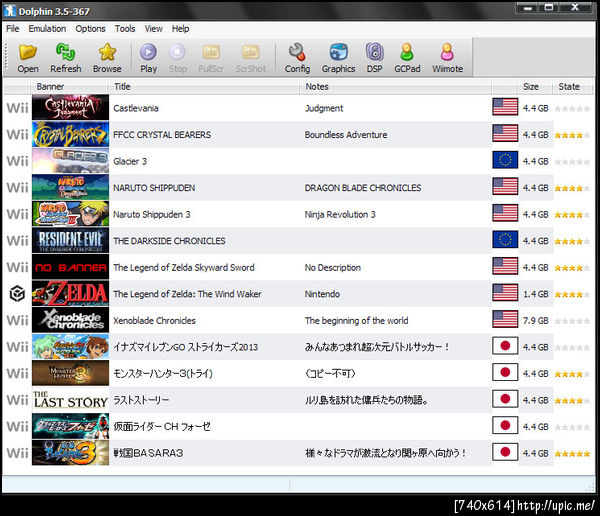Open the Options menu
Image resolution: width=600 pixels, height=516 pixels.
tap(90, 29)
